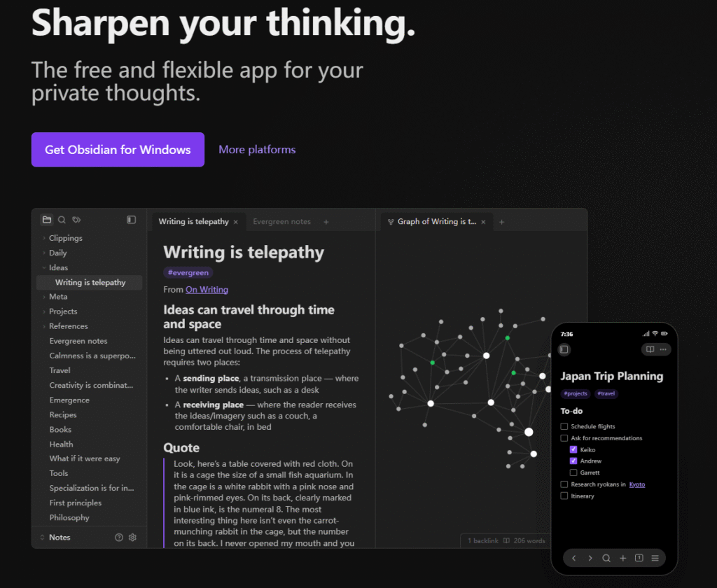This screenshot has height=588, width=717.
Task: Switch to reading view on the phone
Action: (x=650, y=349)
